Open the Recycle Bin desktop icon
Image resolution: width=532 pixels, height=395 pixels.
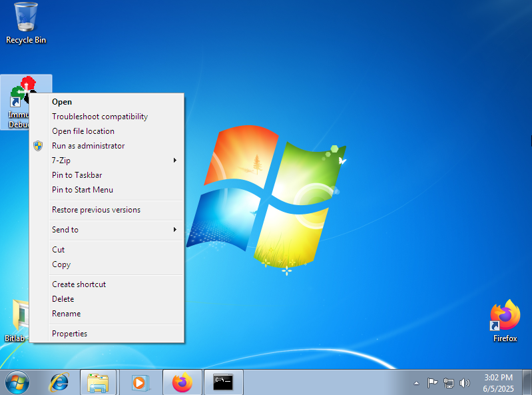[26, 23]
